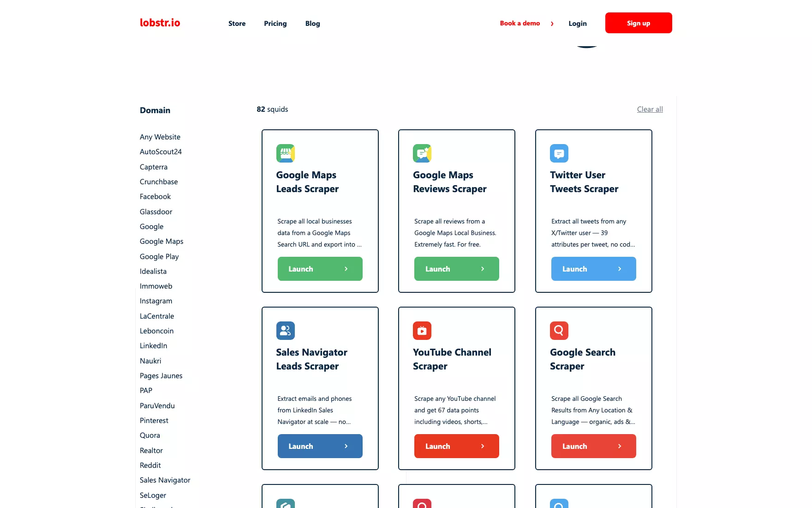Filter by Capterra domain
Screen dimensions: 812x508
point(153,167)
